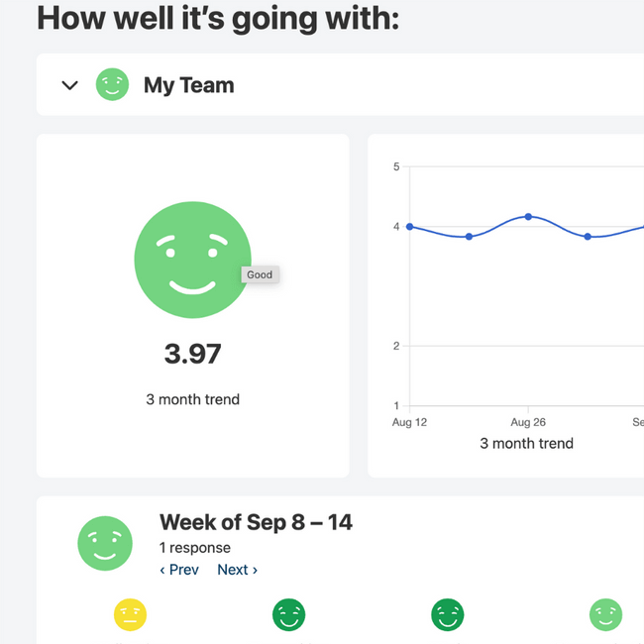The height and width of the screenshot is (644, 644).
Task: Click the small smiley icon beside My Team
Action: point(112,85)
